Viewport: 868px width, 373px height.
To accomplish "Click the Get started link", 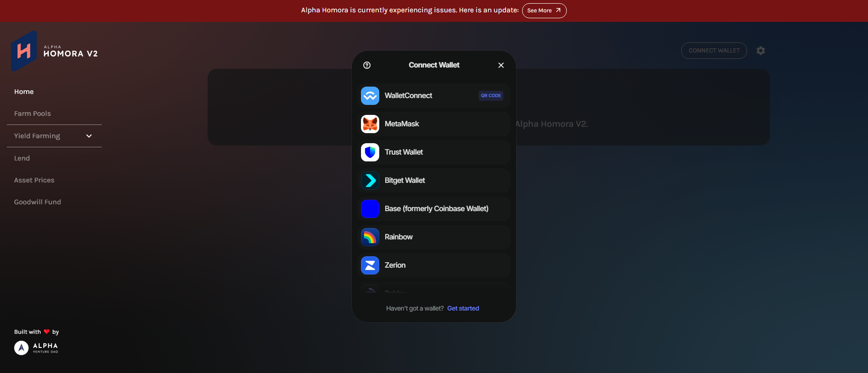I will tap(463, 308).
